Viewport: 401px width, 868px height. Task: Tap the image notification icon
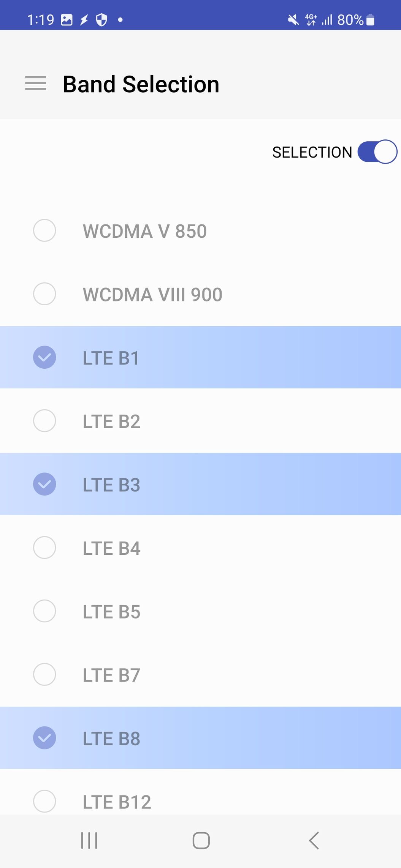click(67, 20)
